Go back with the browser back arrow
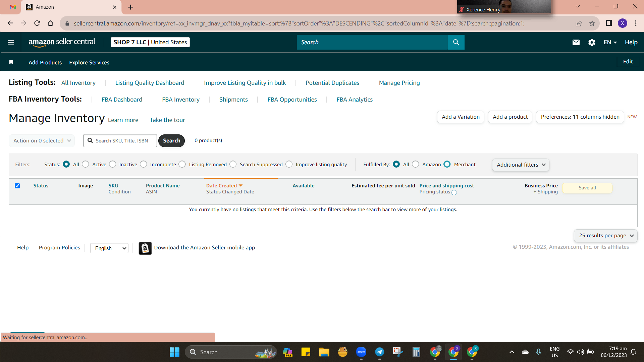The image size is (644, 362). point(10,23)
